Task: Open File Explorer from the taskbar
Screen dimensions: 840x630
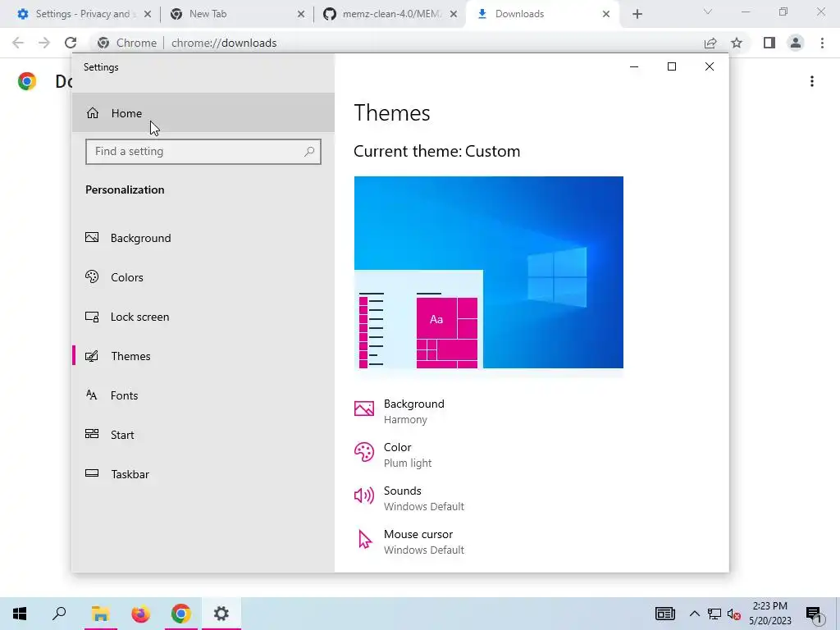Action: point(100,614)
